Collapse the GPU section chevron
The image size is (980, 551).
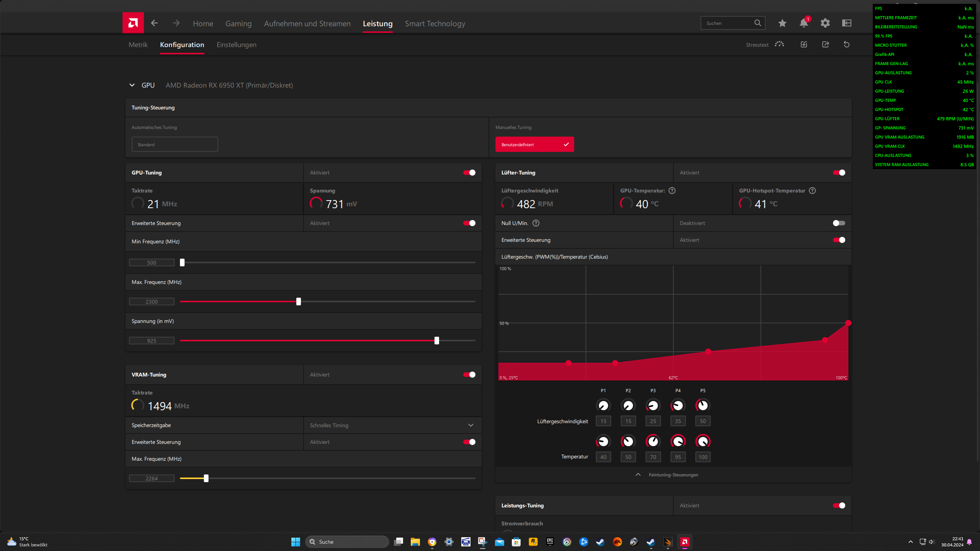tap(132, 85)
